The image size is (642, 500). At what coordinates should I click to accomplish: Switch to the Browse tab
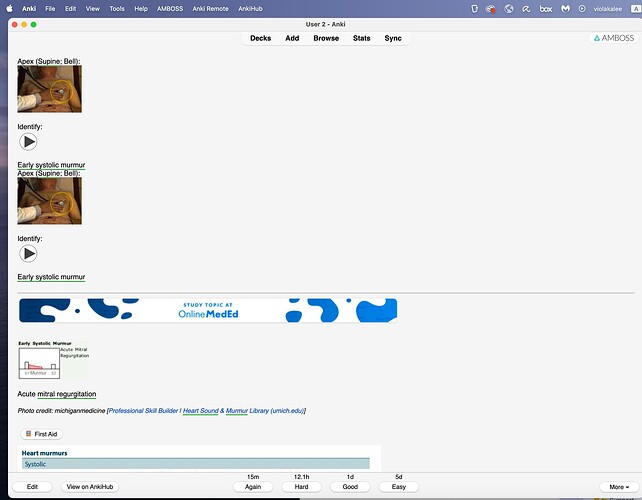[326, 38]
